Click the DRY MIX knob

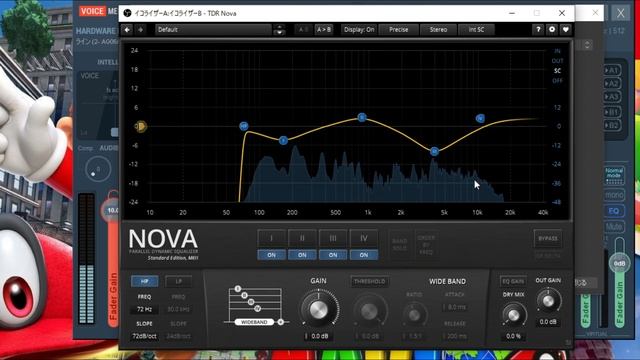513,315
